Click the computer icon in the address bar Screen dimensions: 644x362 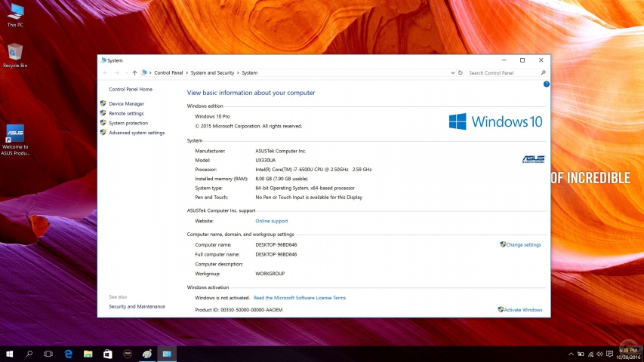pyautogui.click(x=143, y=72)
